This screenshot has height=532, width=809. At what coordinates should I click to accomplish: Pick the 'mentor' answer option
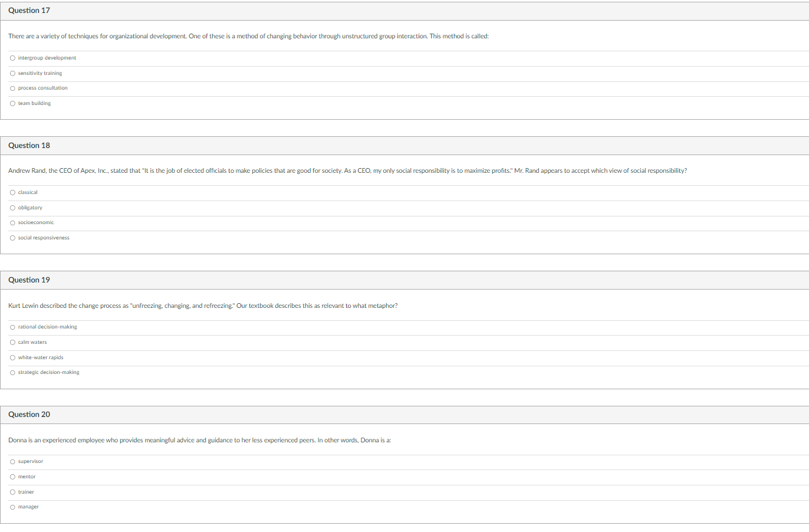click(x=12, y=477)
